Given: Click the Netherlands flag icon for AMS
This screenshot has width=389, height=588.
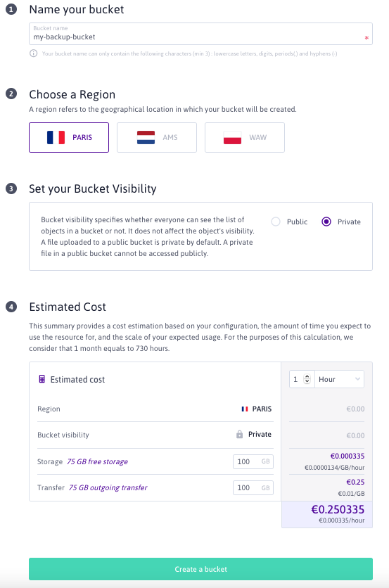Looking at the screenshot, I should point(146,138).
